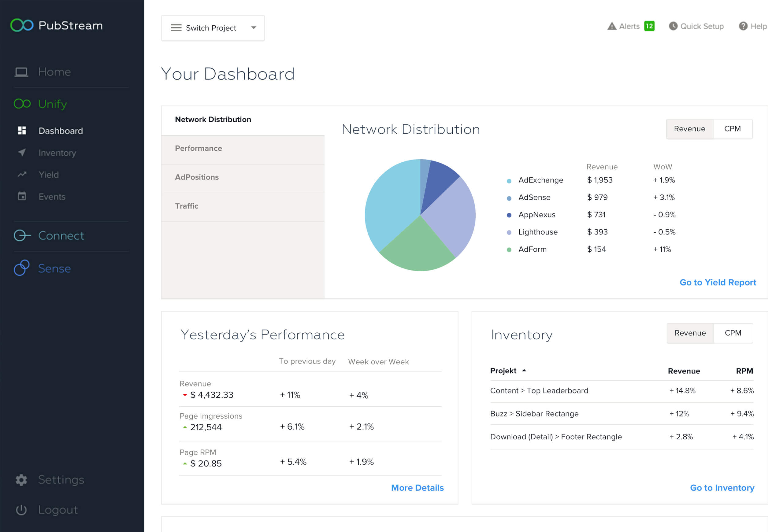Viewport: 783px width, 532px height.
Task: Click the Settings gear icon
Action: [x=21, y=480]
